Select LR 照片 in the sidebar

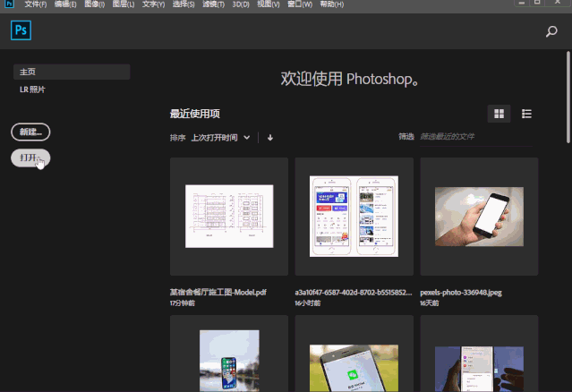pos(32,89)
